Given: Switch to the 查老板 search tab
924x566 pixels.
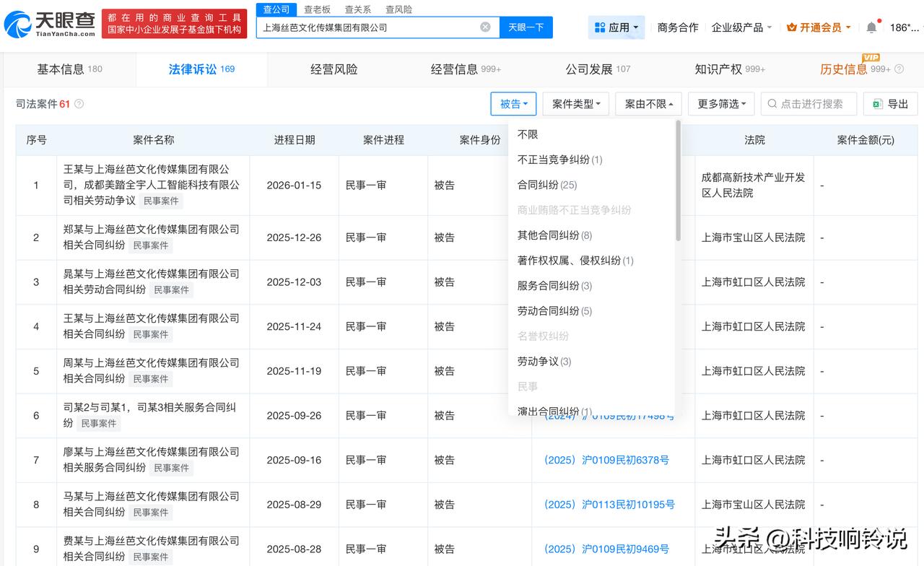Looking at the screenshot, I should pos(317,9).
